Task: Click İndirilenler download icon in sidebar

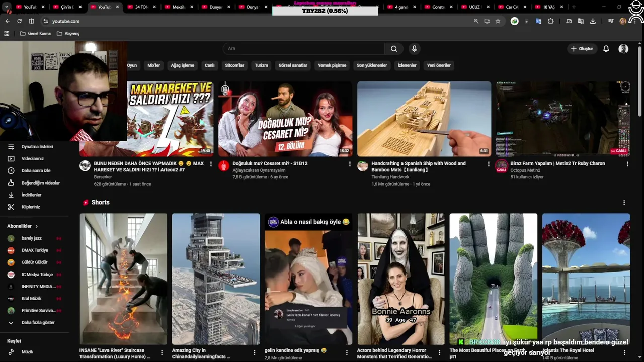Action: 11,195
